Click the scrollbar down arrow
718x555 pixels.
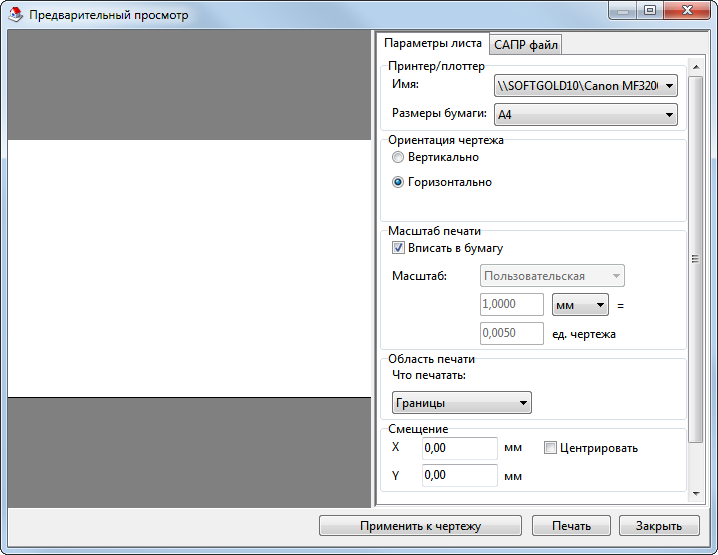696,494
